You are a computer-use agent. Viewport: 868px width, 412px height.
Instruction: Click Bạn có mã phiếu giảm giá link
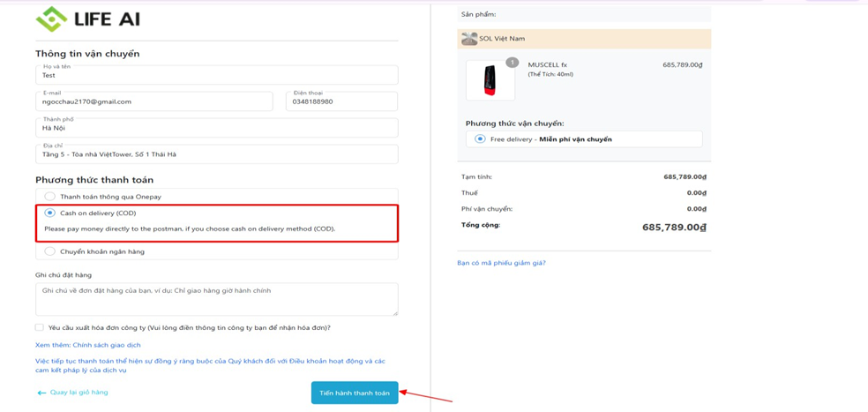(501, 263)
